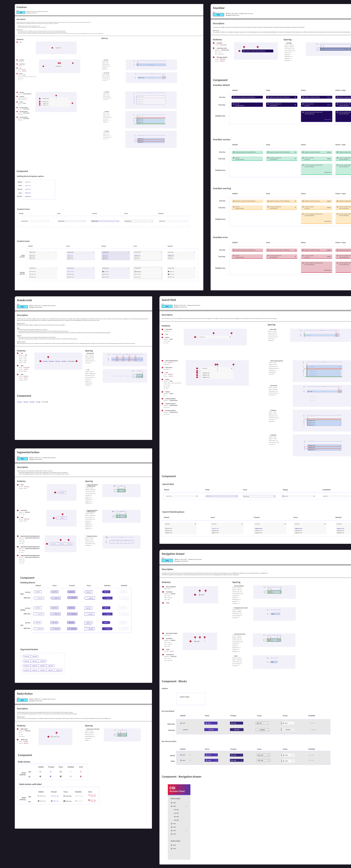
Task: Click check-circle icon in success Default one-line snackbar
Action: coord(234,152)
